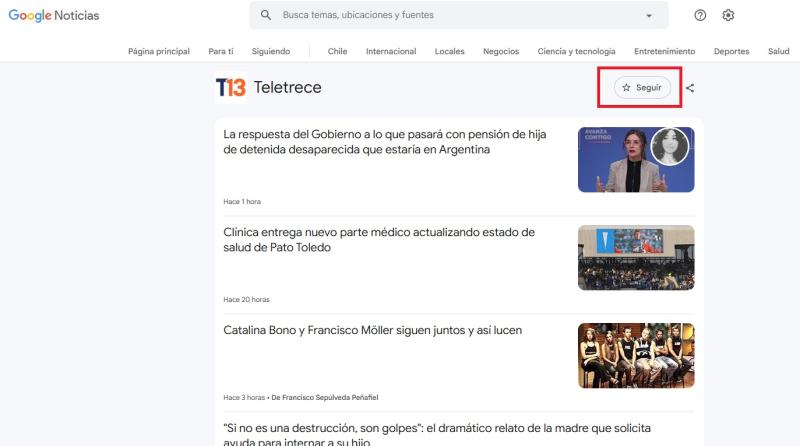The image size is (800, 446).
Task: Follow Teletrece with the Seguir button
Action: 642,88
